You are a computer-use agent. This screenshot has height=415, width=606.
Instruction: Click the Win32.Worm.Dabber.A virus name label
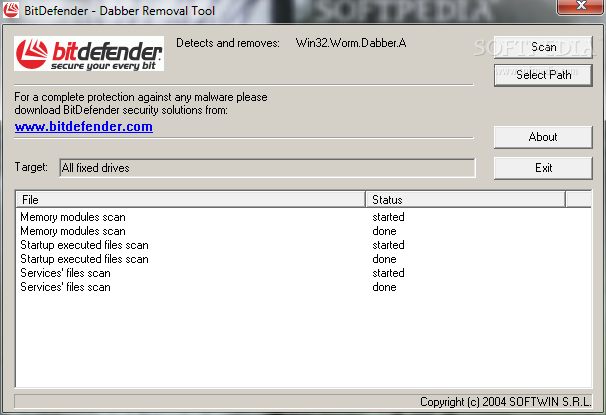351,43
